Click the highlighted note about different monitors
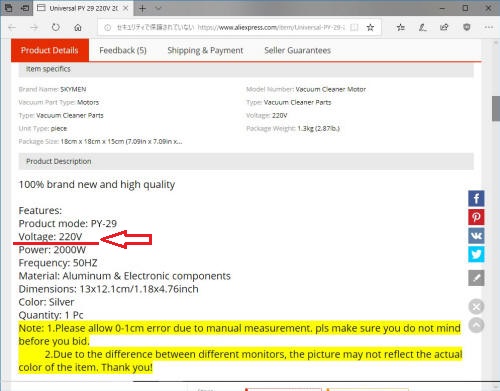The height and width of the screenshot is (391, 500). pyautogui.click(x=240, y=361)
